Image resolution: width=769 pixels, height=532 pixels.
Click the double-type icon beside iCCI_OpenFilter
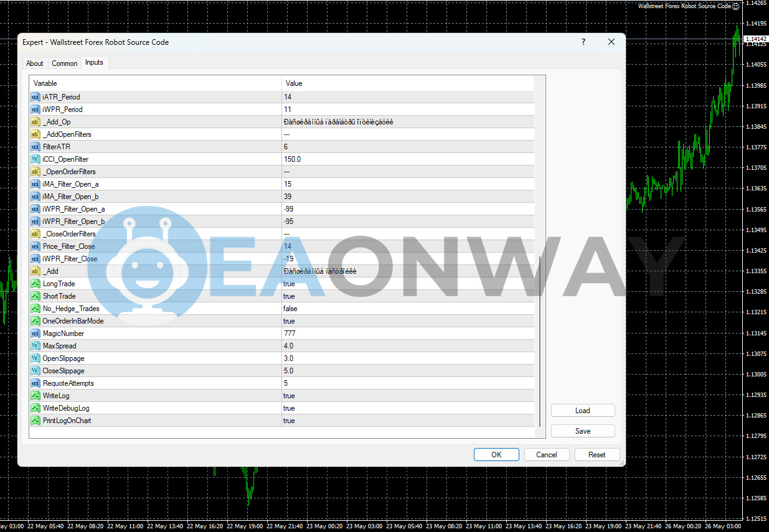pos(35,159)
